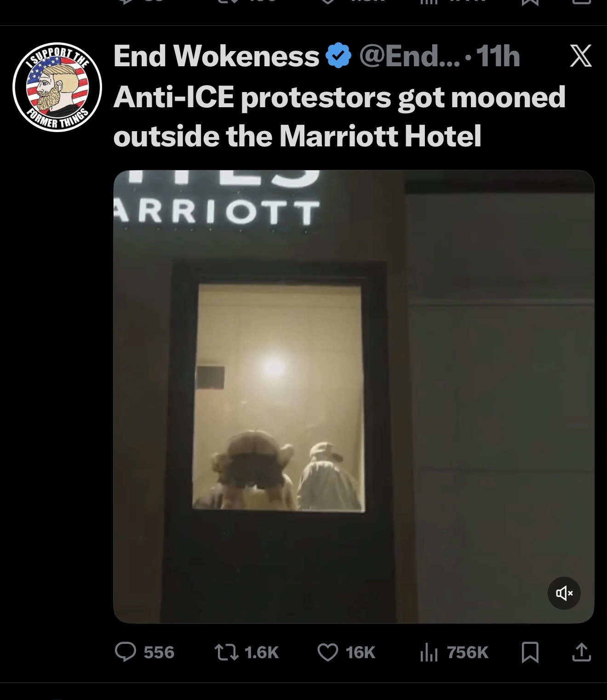Click the 1.6K reposts count

(262, 653)
